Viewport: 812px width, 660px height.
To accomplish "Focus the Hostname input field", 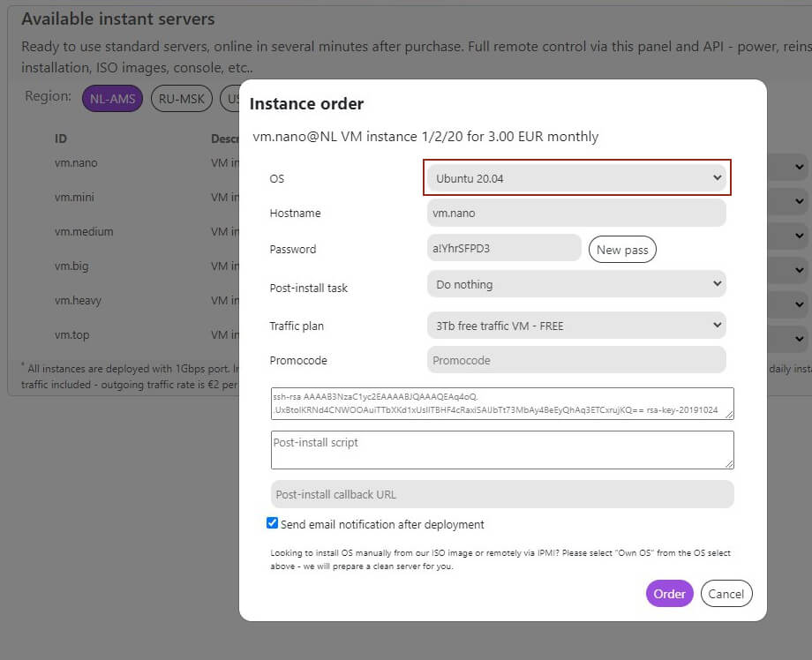I will 577,213.
